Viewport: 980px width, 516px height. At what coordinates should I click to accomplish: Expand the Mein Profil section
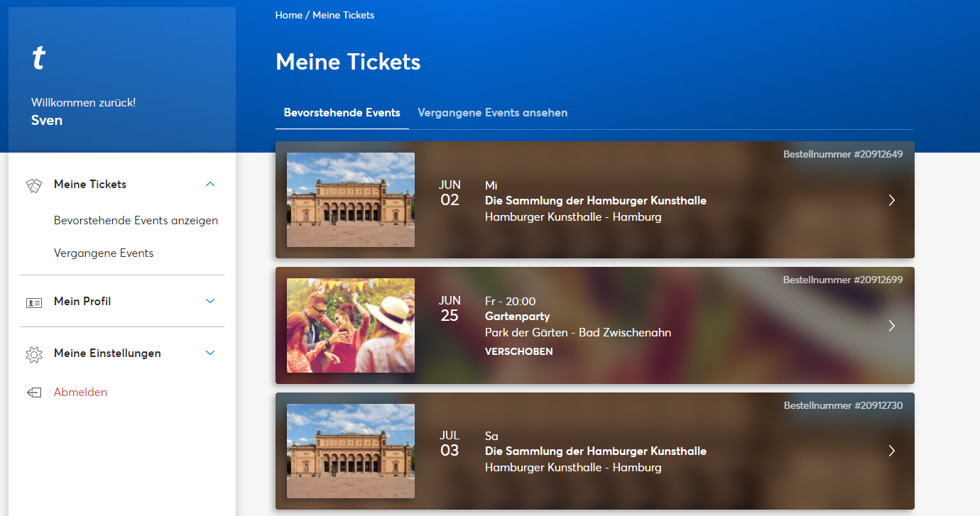209,301
